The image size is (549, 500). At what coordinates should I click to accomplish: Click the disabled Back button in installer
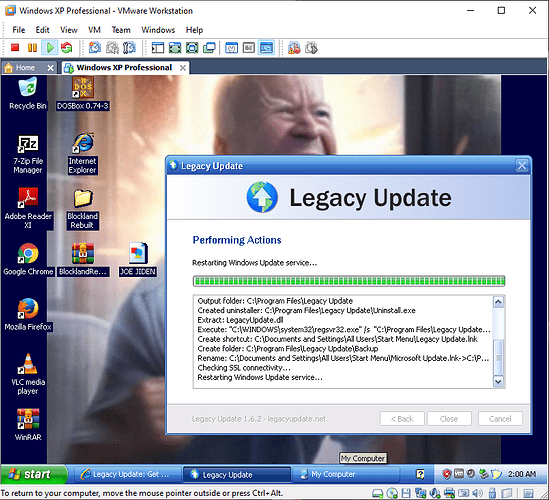(402, 419)
